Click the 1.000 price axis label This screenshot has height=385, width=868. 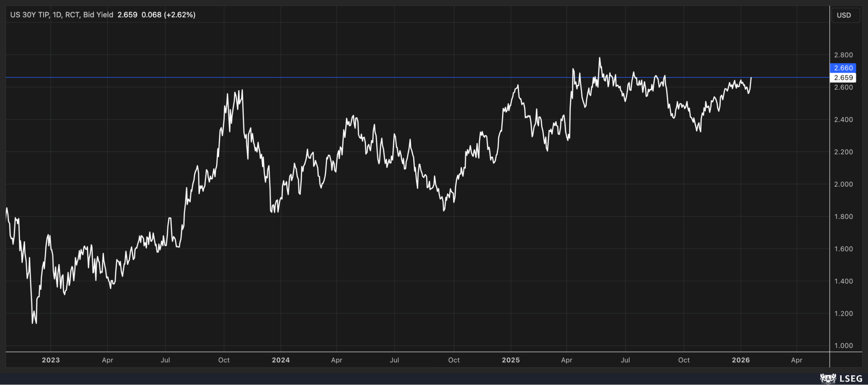coord(843,346)
